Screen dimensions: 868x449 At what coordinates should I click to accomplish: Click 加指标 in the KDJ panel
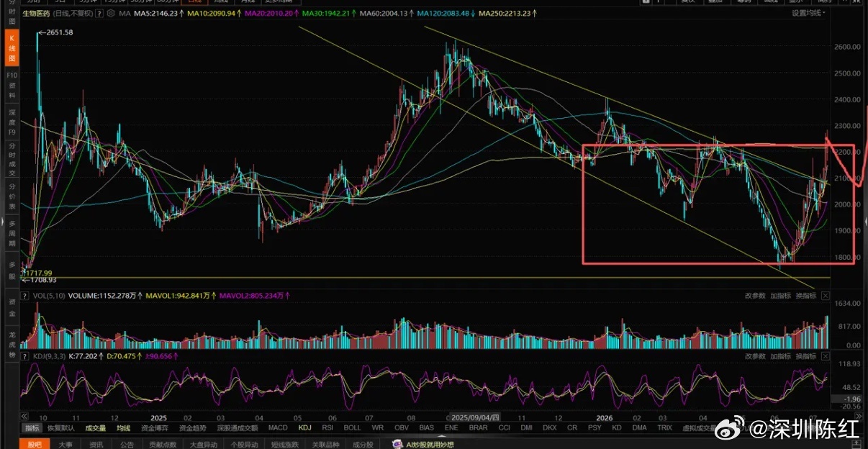click(x=780, y=356)
